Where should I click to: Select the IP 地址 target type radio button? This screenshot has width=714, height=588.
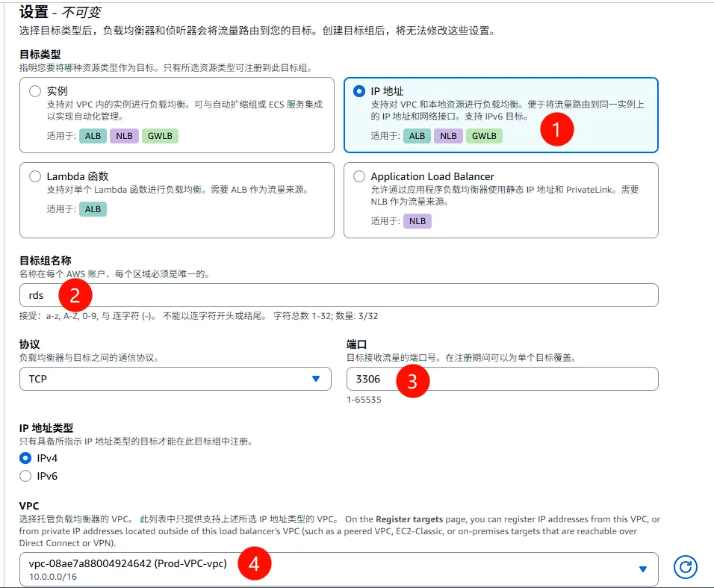coord(359,91)
